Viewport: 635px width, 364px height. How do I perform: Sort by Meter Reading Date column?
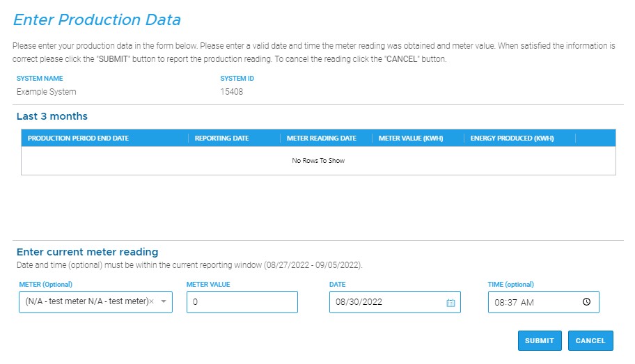click(x=322, y=138)
